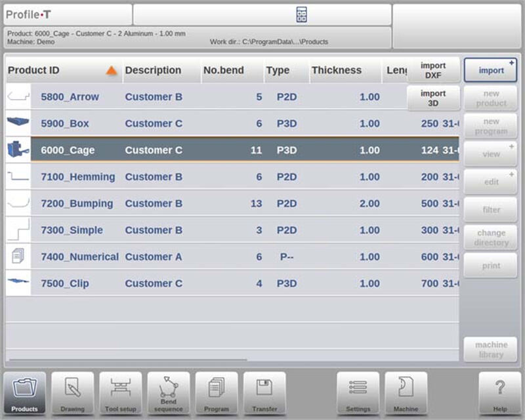Image resolution: width=525 pixels, height=420 pixels.
Task: Expand the import button menu
Action: 491,70
